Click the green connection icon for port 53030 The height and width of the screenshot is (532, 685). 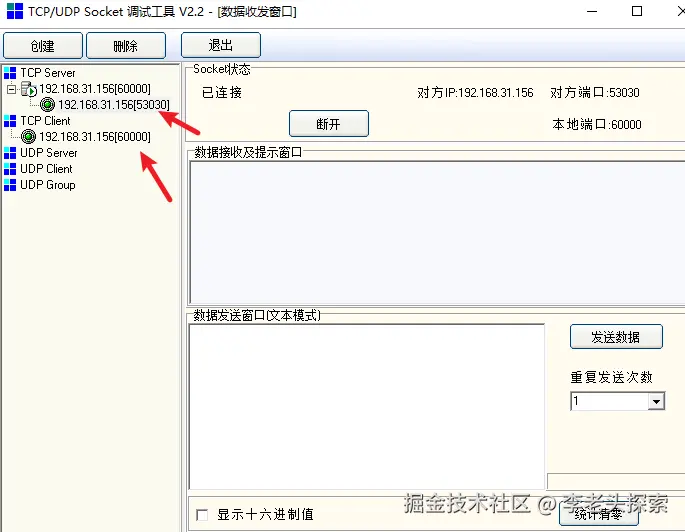[47, 105]
